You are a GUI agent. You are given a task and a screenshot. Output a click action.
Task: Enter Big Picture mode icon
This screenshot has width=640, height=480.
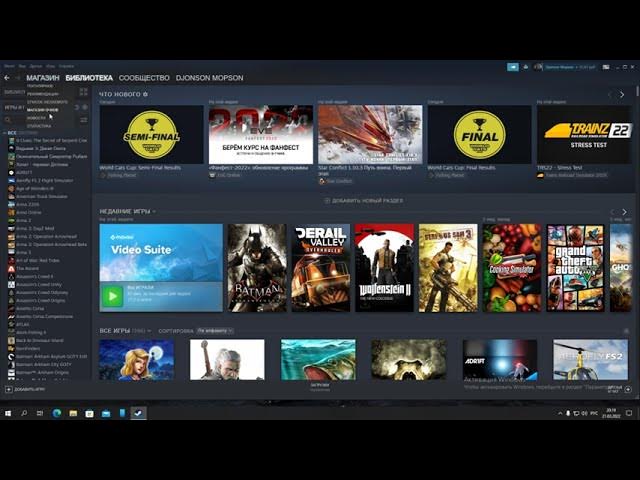pyautogui.click(x=606, y=67)
